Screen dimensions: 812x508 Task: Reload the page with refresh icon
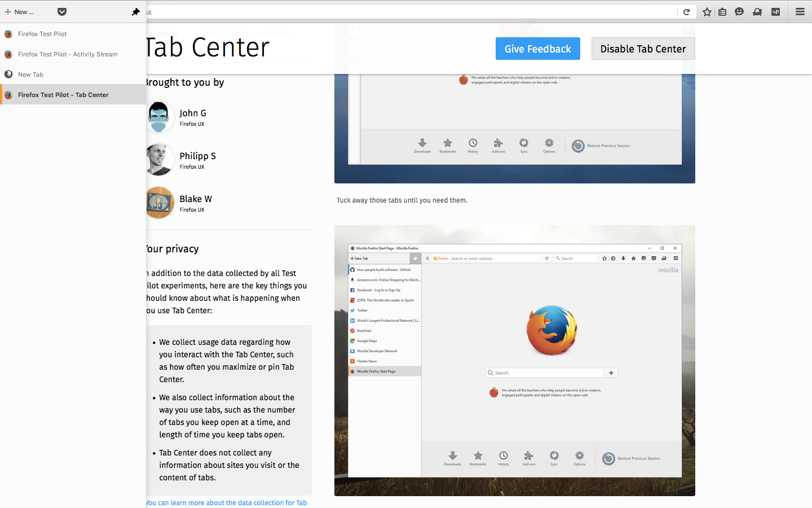[x=686, y=12]
